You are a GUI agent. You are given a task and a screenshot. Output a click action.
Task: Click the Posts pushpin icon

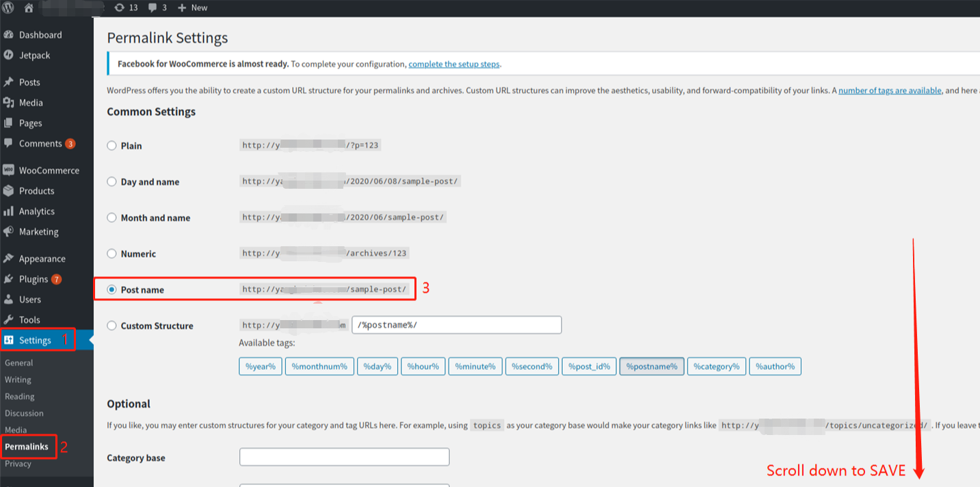8,82
